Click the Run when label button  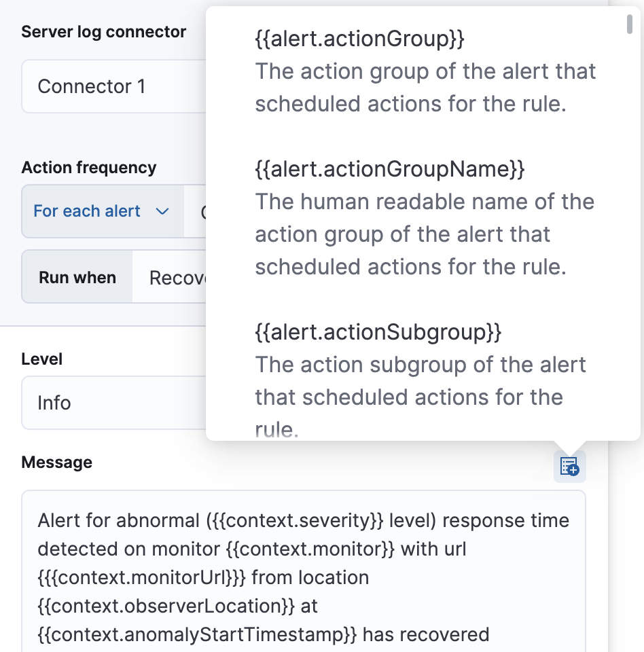[77, 276]
